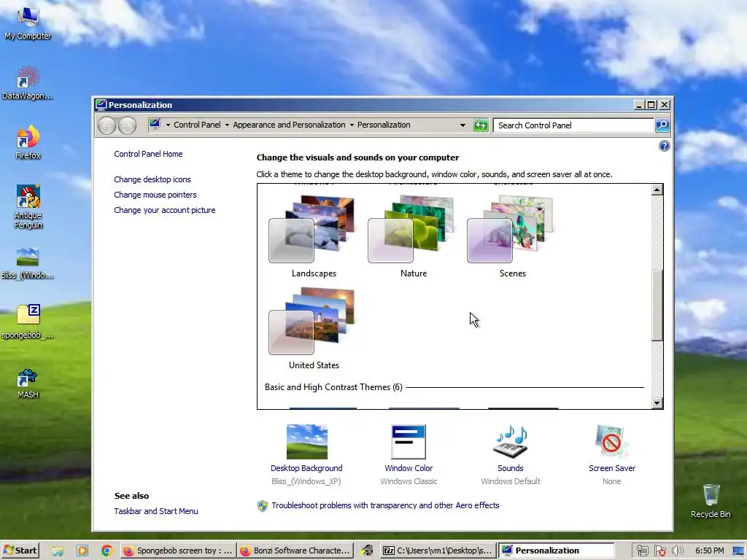The width and height of the screenshot is (747, 560).
Task: Click the network icon in system tray
Action: [x=642, y=551]
